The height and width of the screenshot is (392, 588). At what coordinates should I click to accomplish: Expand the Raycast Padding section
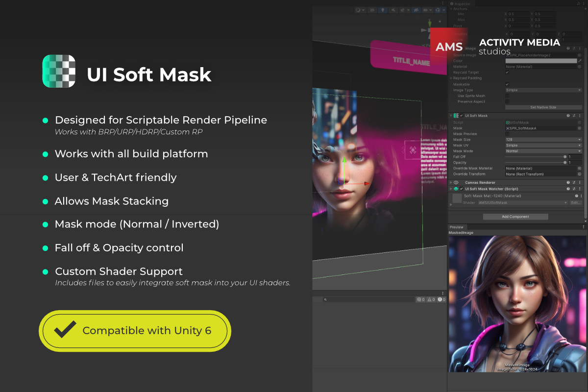451,78
